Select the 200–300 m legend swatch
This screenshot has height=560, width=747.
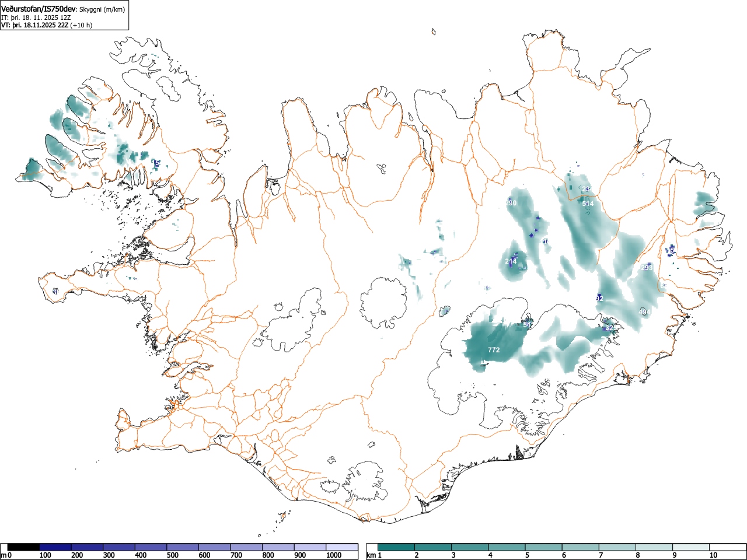tap(88, 547)
